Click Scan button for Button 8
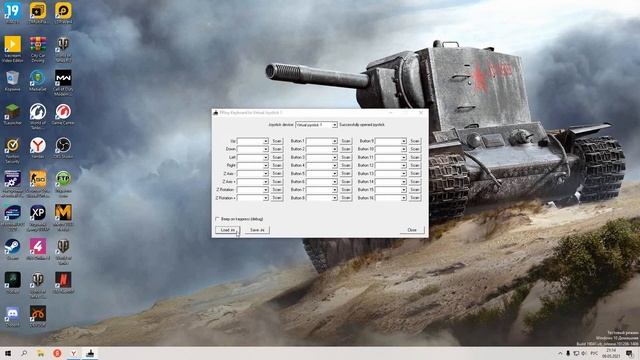This screenshot has width=640, height=360. [346, 198]
